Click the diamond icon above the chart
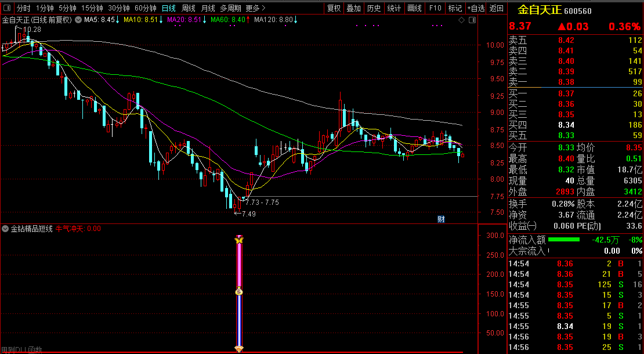 [x=461, y=20]
